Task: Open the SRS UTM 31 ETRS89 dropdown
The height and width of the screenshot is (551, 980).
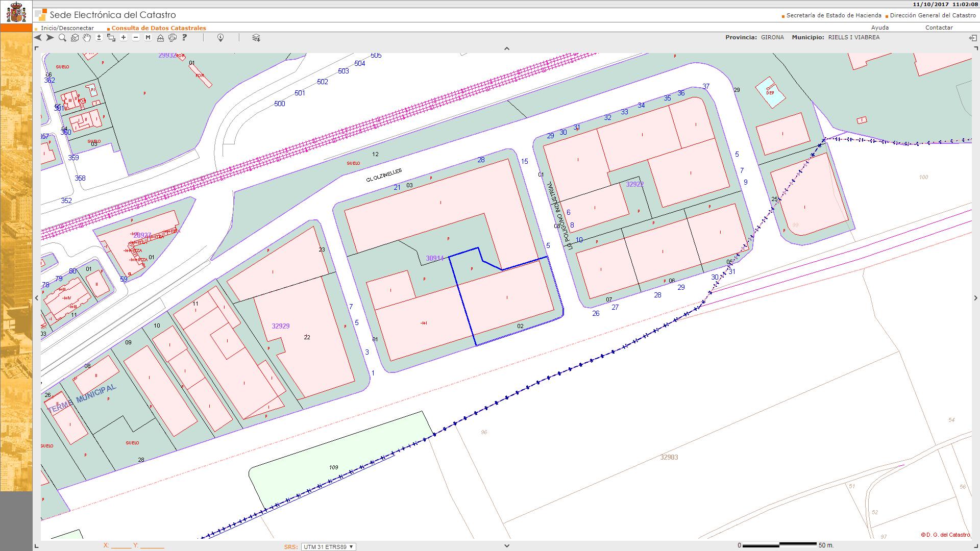Action: (328, 546)
